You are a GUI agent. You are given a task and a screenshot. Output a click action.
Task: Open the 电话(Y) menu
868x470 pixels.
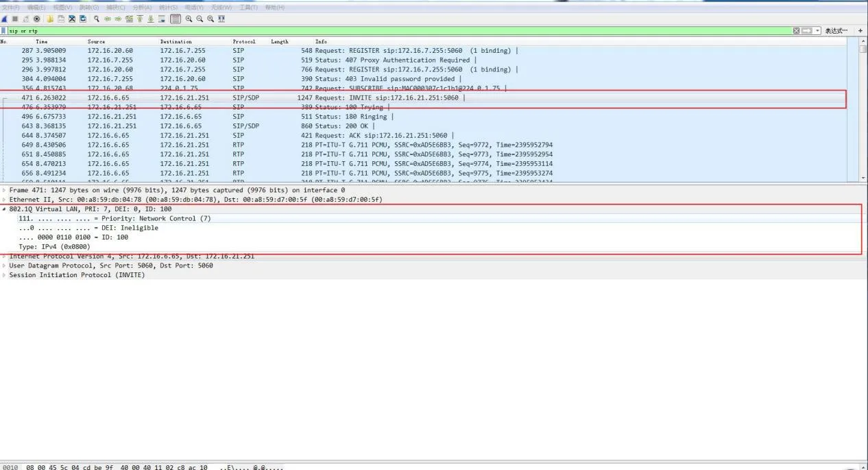click(193, 7)
